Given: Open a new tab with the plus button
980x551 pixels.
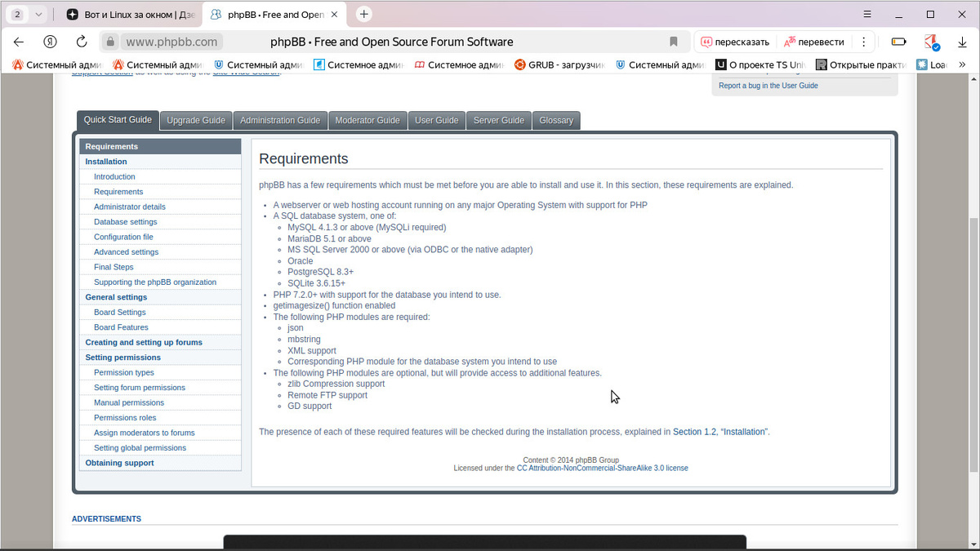Looking at the screenshot, I should pyautogui.click(x=364, y=14).
